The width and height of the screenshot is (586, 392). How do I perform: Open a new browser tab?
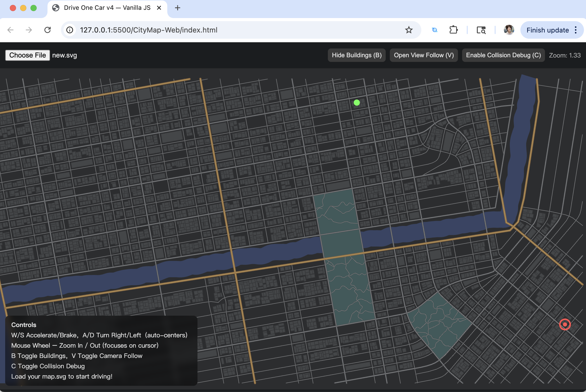(x=177, y=8)
